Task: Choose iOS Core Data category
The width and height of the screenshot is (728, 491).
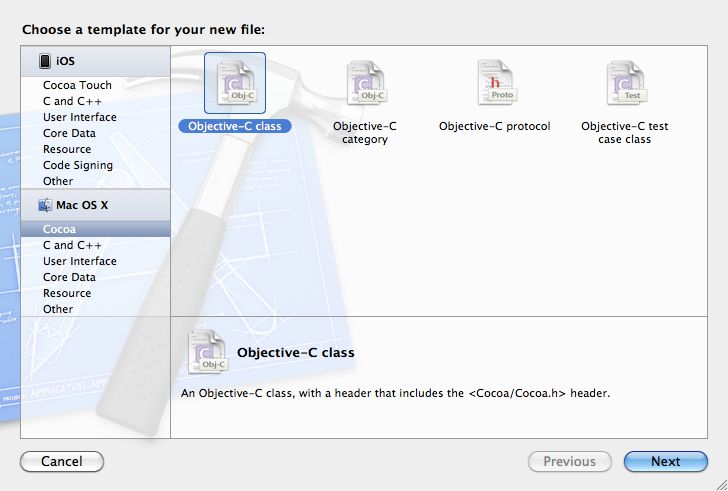Action: click(x=69, y=133)
